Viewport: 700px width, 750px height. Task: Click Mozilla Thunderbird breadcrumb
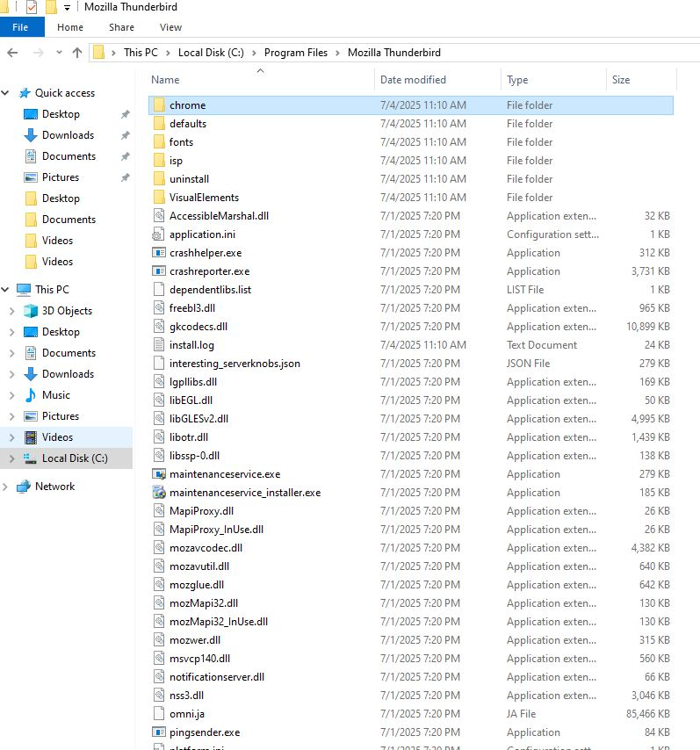click(394, 53)
